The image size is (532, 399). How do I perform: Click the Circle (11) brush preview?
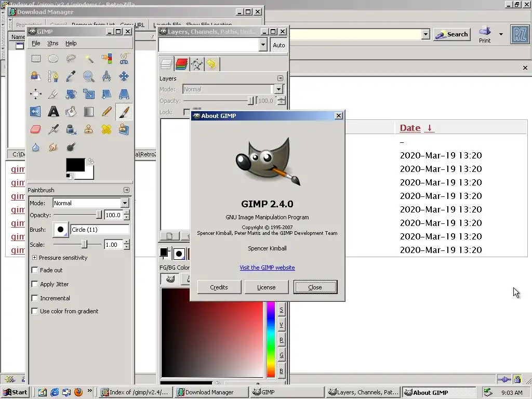(60, 229)
